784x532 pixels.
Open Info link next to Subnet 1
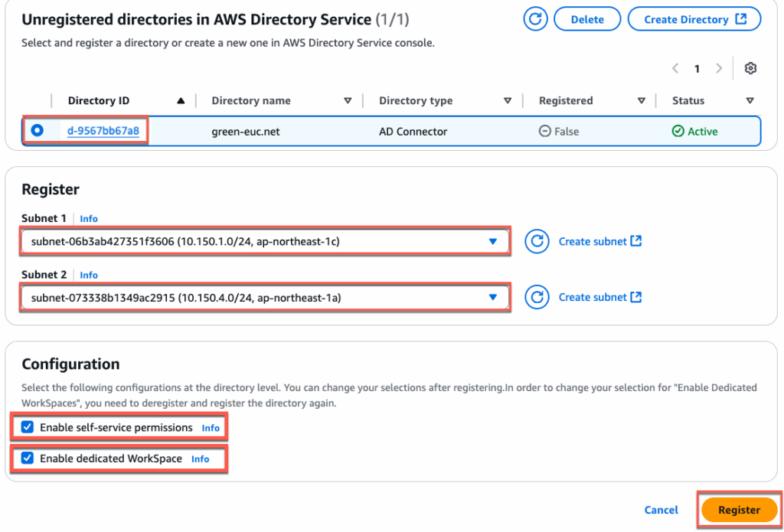tap(89, 219)
